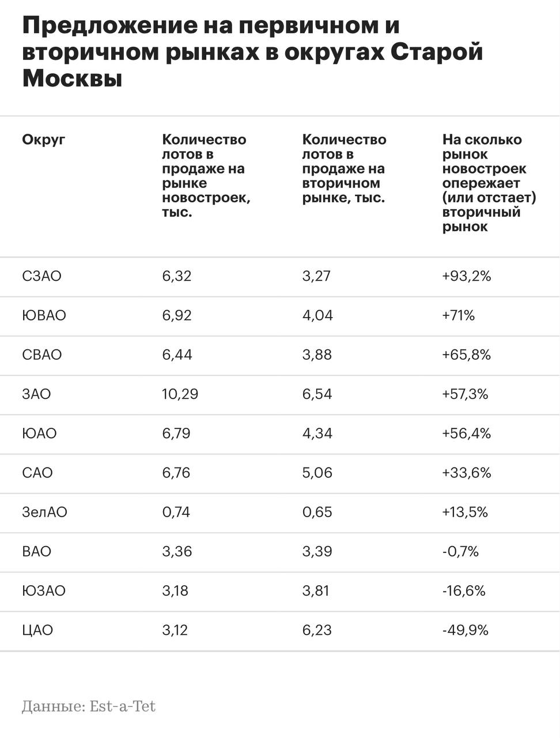Image resolution: width=560 pixels, height=738 pixels.
Task: Select the ЮВАО district row label
Action: coord(44,315)
